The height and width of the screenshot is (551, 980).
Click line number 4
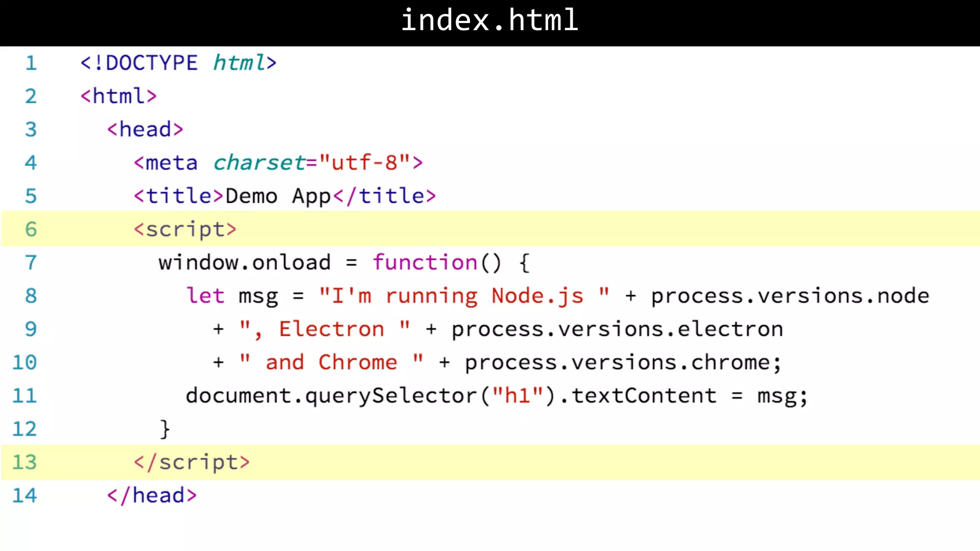pos(31,163)
